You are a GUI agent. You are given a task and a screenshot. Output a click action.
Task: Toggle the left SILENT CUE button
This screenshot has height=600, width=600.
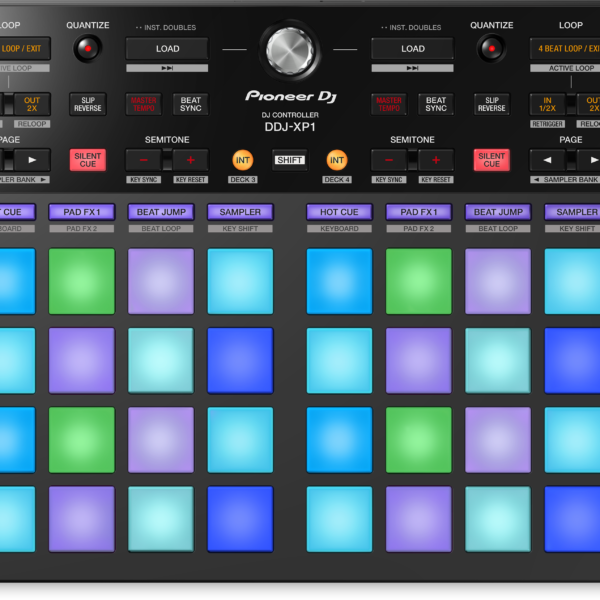click(88, 160)
